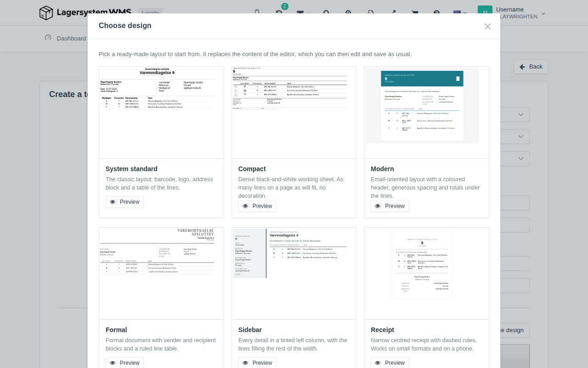Click the 'Narrow centred receipt' description
Screen dimensions: 588x368
[x=424, y=345]
